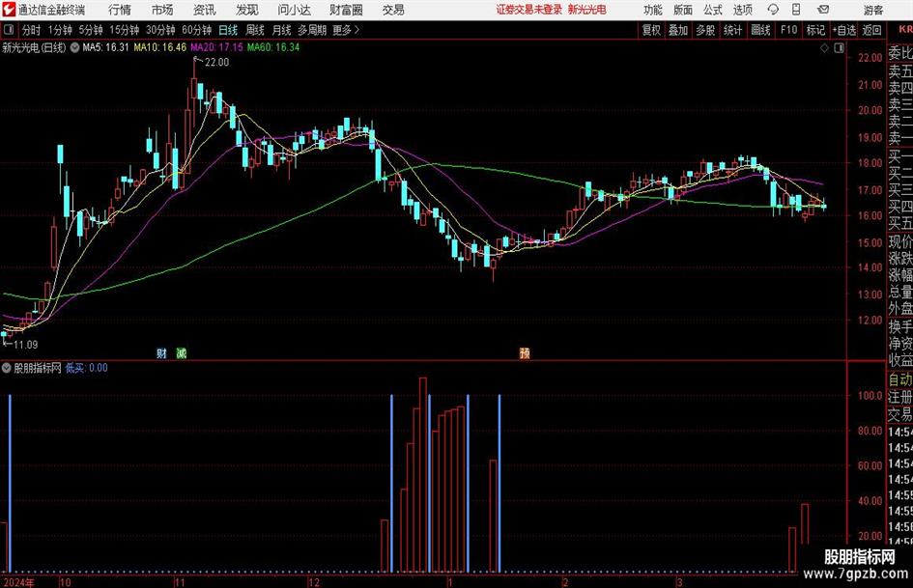Click the diamond icon above price axis
This screenshot has width=913, height=588.
coord(824,48)
